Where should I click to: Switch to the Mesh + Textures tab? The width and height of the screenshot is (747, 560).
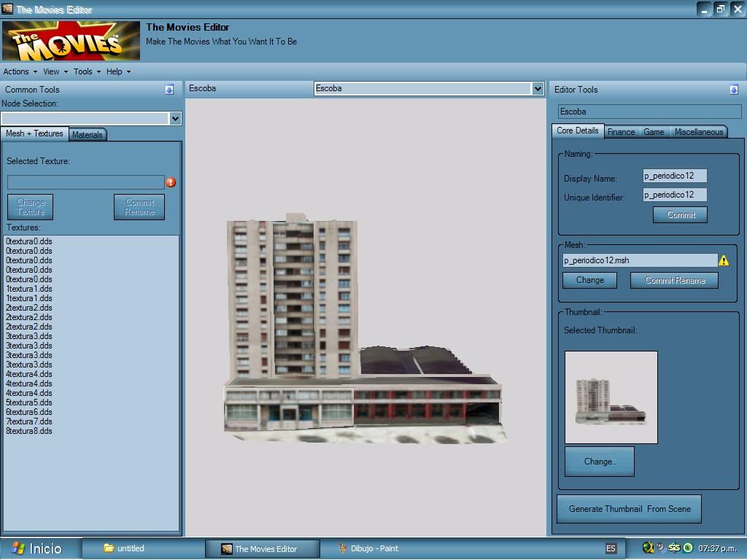pos(34,134)
